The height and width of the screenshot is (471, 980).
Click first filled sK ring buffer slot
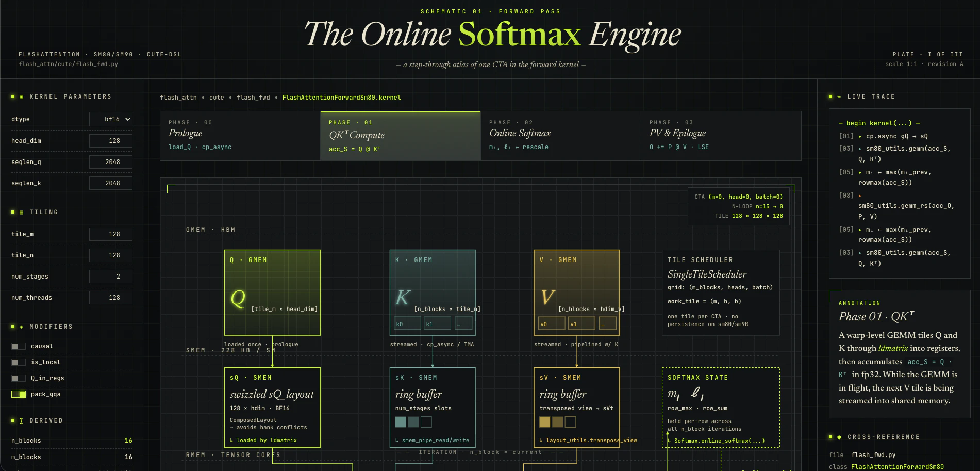401,422
